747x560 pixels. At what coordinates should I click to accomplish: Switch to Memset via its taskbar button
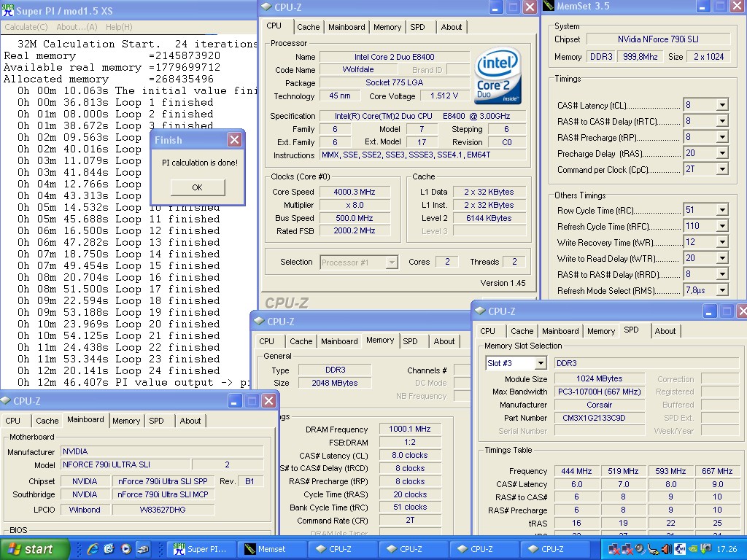point(273,549)
